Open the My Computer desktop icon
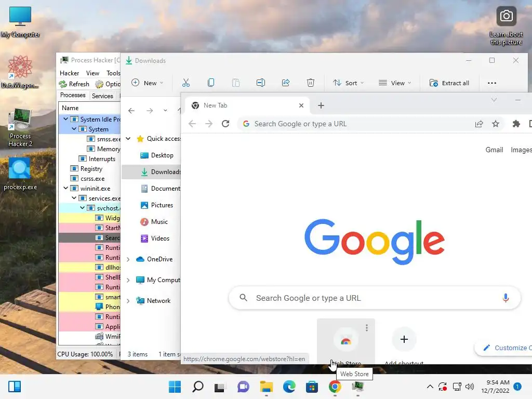 coord(20,22)
